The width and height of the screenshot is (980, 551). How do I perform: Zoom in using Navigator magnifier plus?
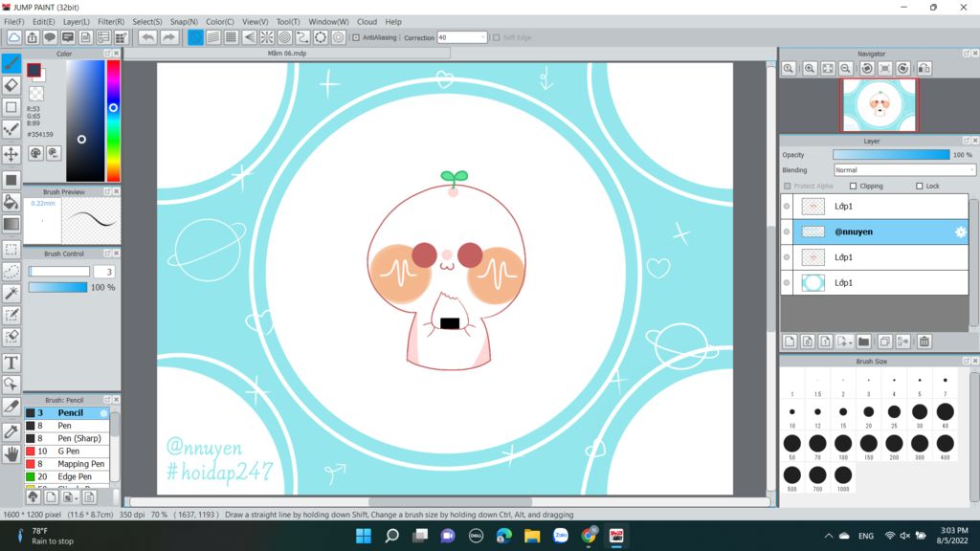click(810, 69)
